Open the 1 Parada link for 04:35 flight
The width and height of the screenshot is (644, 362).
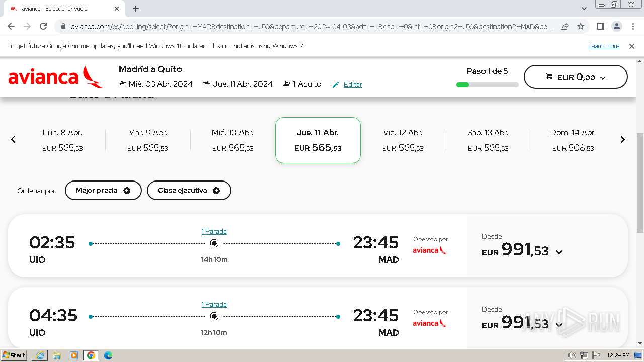(x=214, y=304)
